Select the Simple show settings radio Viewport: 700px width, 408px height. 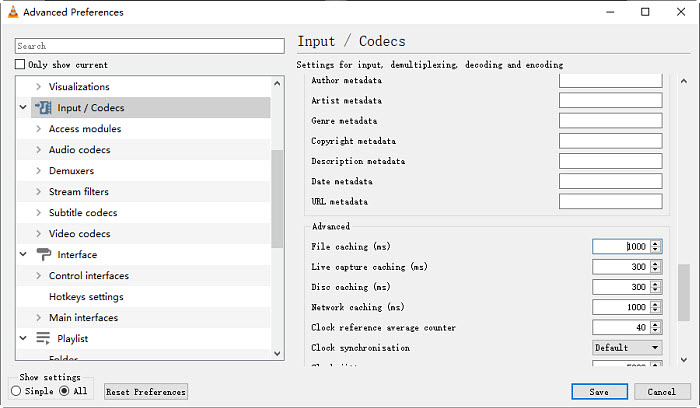point(16,391)
